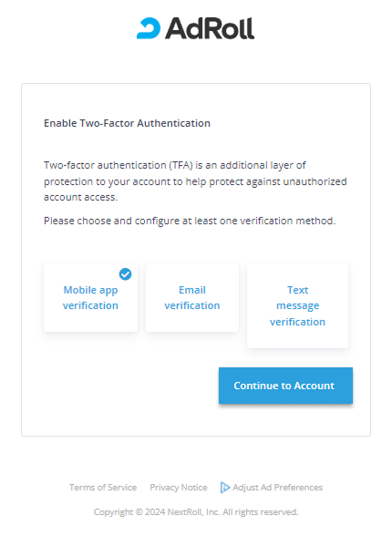Click the word 'Email' in the middle card
Screen dimensions: 392x536
coord(192,290)
